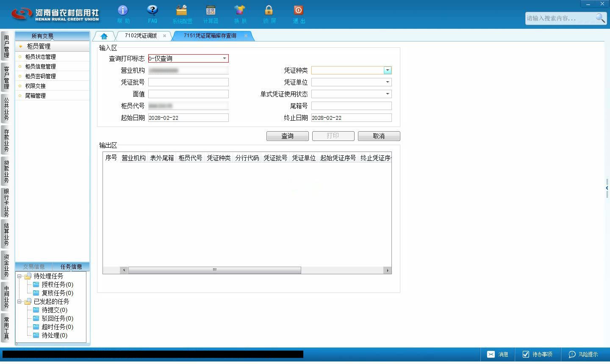This screenshot has height=364, width=610.
Task: Click the table scrollbar right arrow
Action: point(387,270)
